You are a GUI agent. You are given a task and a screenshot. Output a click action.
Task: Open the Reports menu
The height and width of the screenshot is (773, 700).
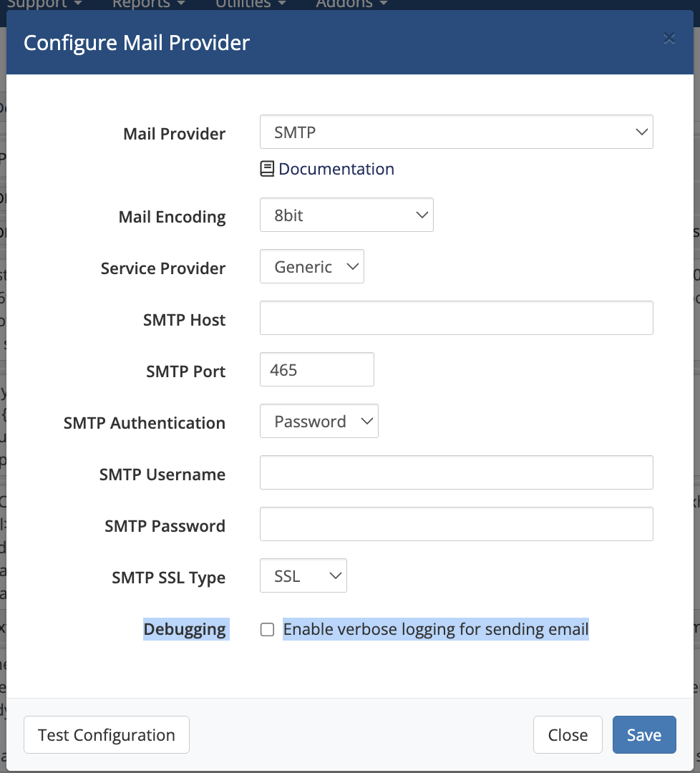tap(148, 4)
